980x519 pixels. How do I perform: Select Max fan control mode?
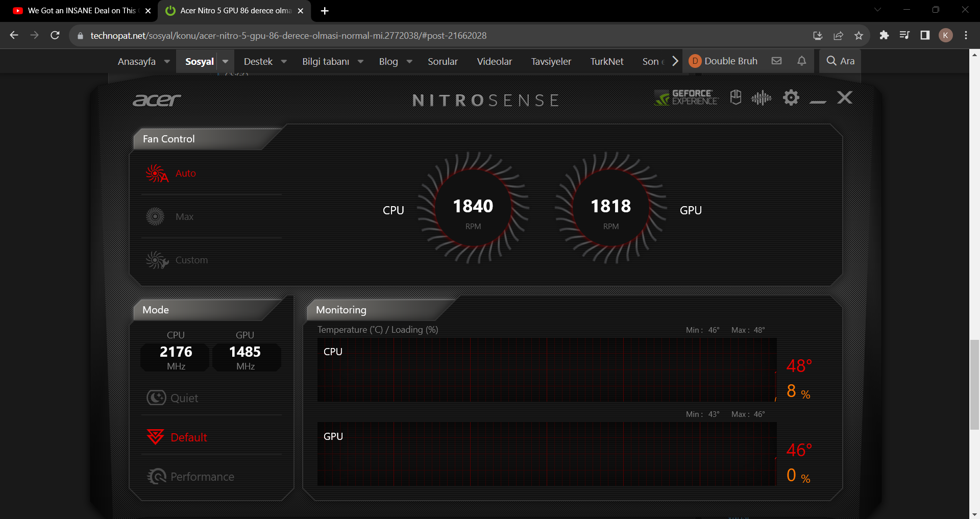click(184, 217)
